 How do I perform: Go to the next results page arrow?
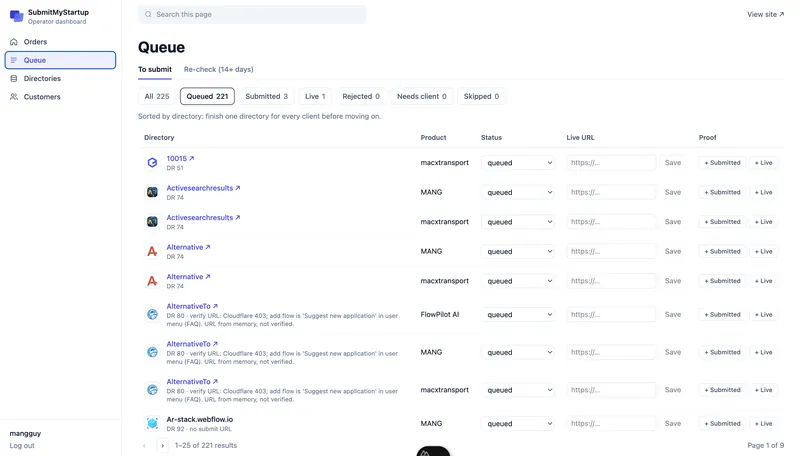coord(162,446)
